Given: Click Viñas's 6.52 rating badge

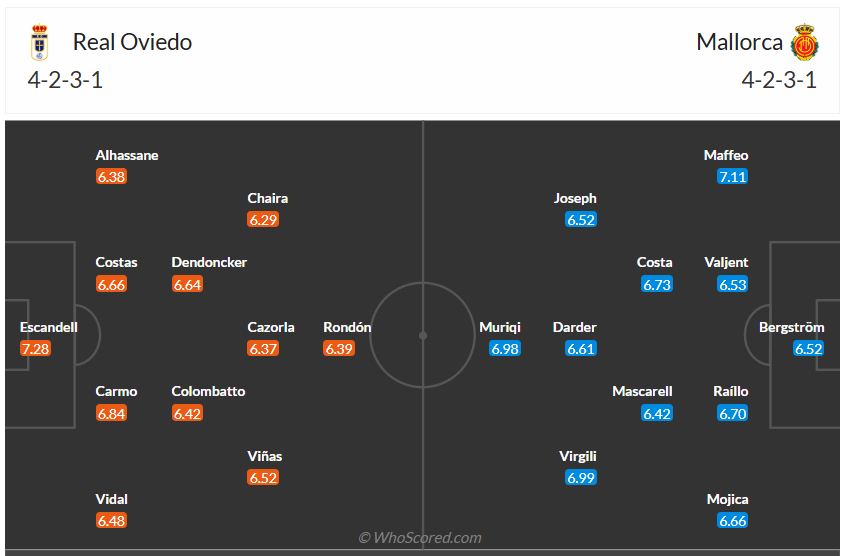Looking at the screenshot, I should pos(263,478).
